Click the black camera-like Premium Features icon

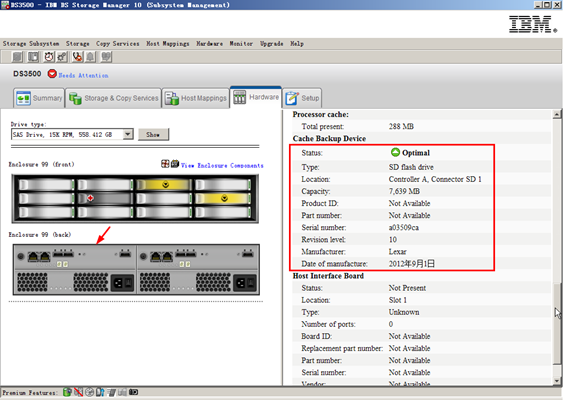133,392
